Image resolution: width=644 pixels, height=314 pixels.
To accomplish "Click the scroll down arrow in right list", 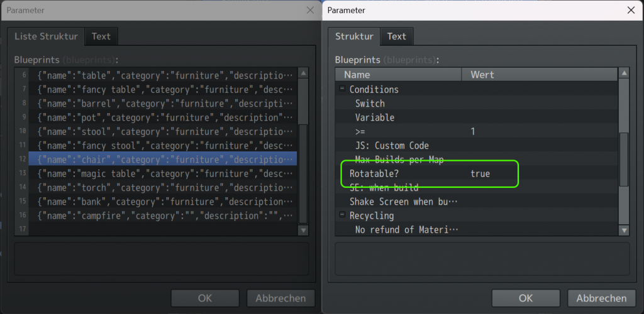I will tap(624, 230).
